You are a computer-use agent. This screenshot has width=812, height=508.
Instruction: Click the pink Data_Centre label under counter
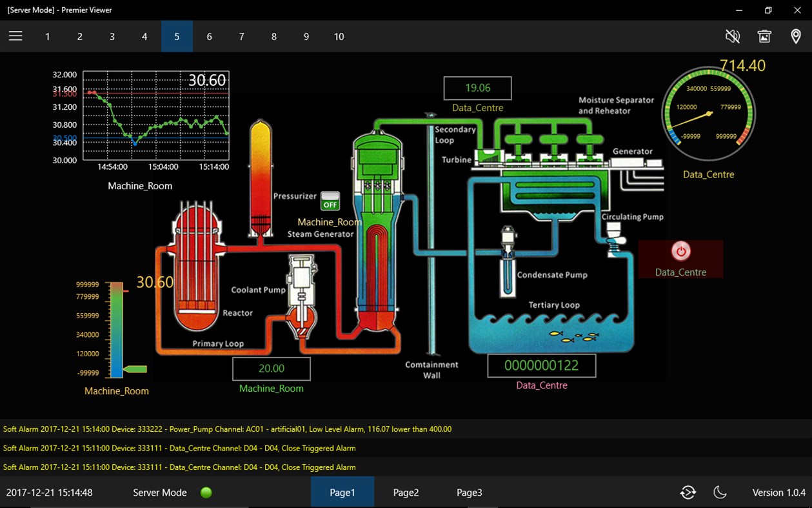[542, 385]
